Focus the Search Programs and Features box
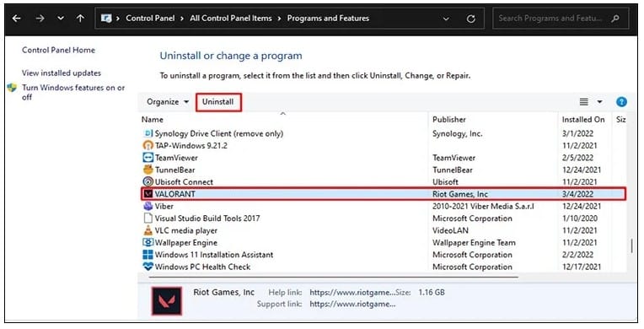 pos(561,19)
